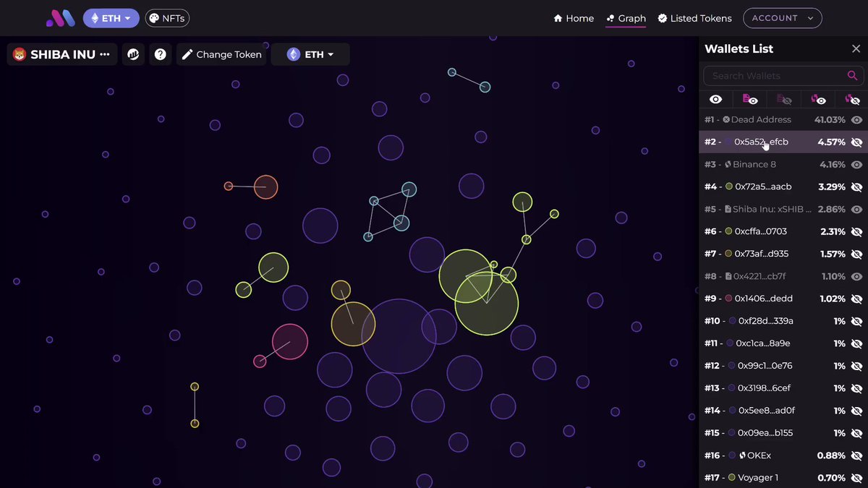Select wallet 0x72a5...aacb in list

[x=783, y=187]
